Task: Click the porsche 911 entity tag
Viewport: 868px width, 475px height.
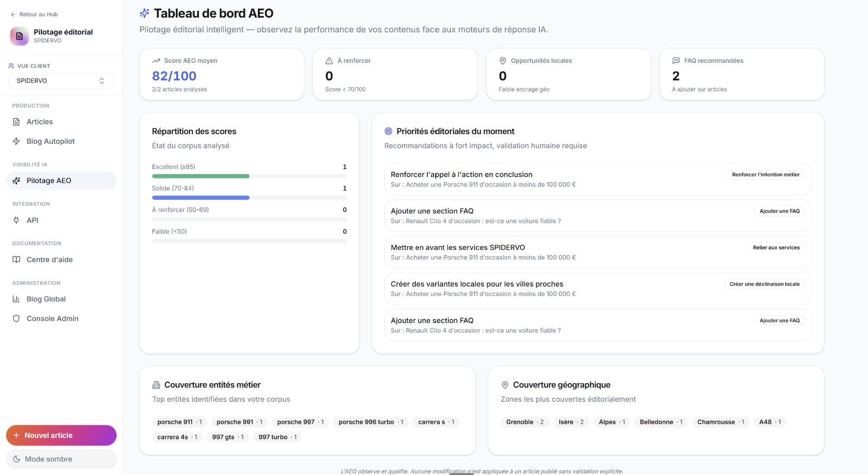Action: [x=179, y=422]
